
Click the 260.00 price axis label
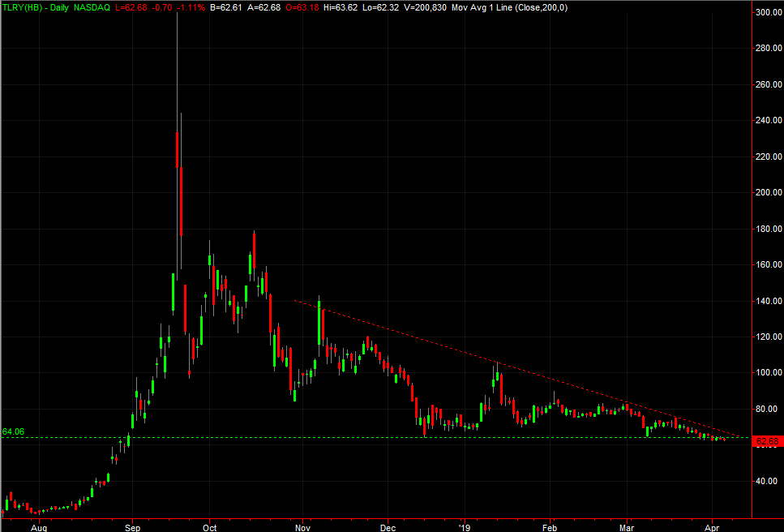769,84
